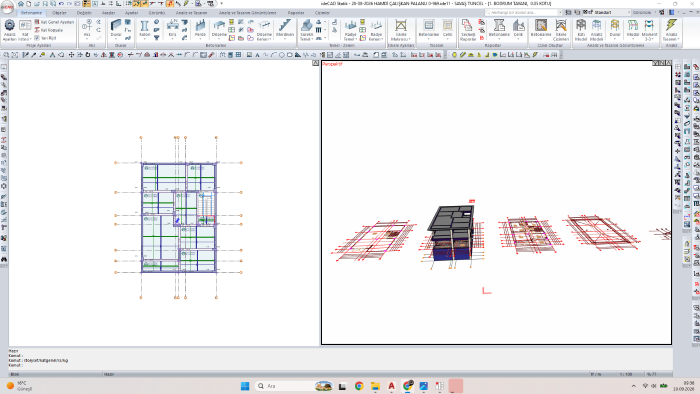Screen dimensions: 700x394
Task: Open Betonarme tasarım dropdown
Action: coord(429,29)
